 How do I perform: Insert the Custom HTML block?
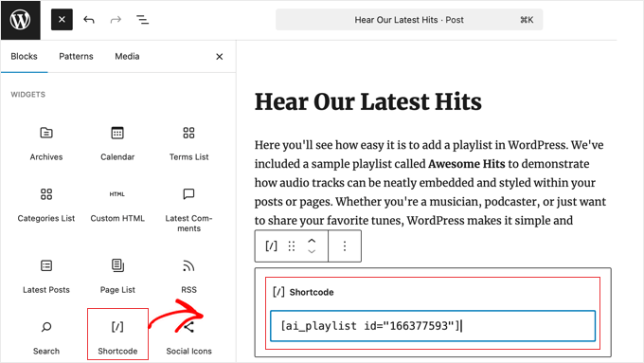coord(117,206)
